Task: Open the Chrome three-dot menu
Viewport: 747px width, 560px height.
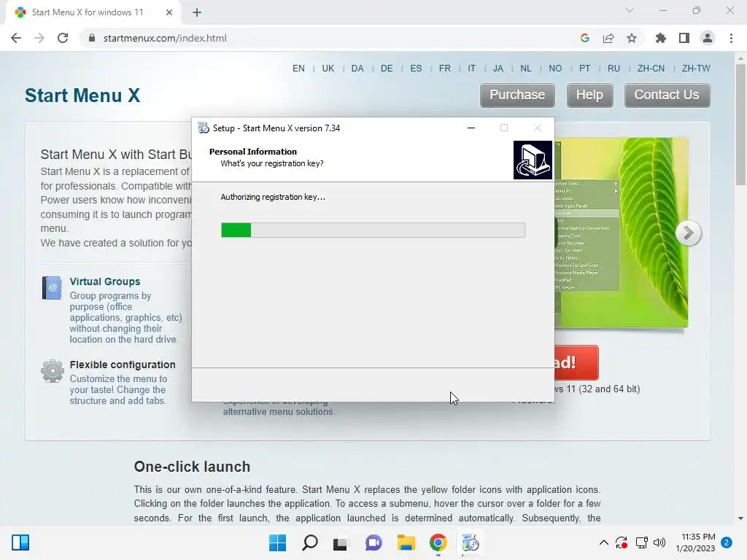Action: [x=731, y=38]
